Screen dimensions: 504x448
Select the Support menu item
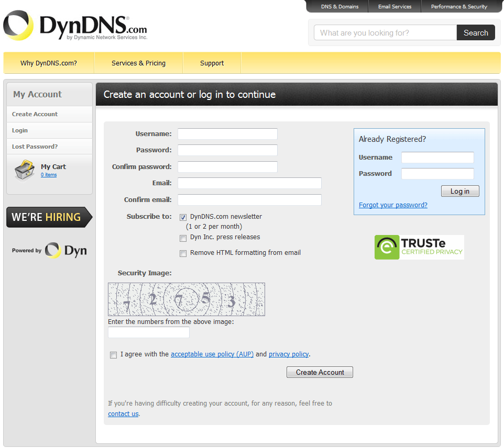(x=212, y=63)
